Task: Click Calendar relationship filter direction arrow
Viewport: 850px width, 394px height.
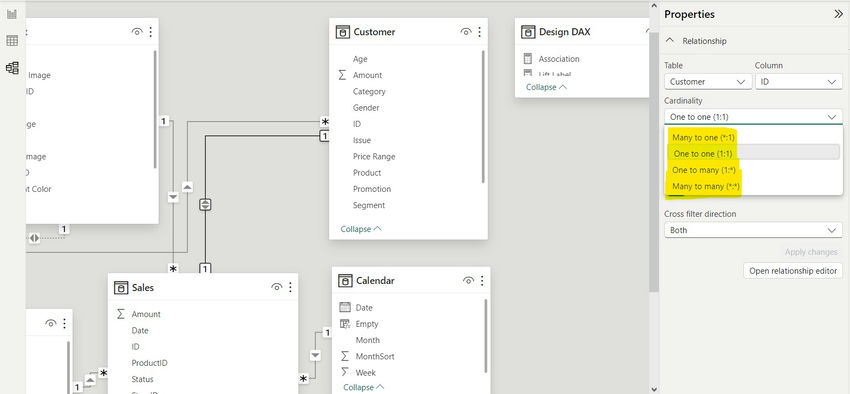Action: [315, 356]
